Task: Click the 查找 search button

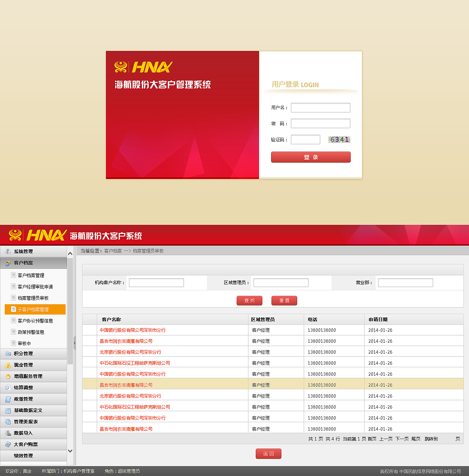Action: [x=250, y=301]
